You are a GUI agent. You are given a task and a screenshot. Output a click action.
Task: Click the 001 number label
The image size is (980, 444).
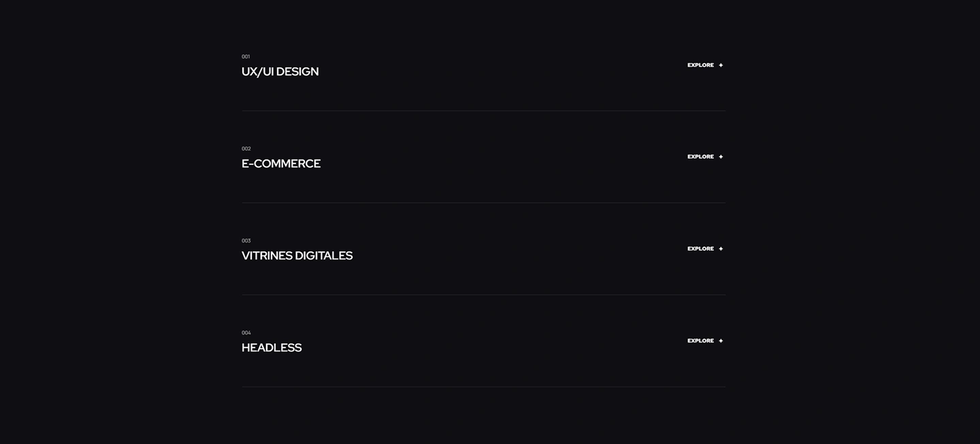tap(246, 57)
